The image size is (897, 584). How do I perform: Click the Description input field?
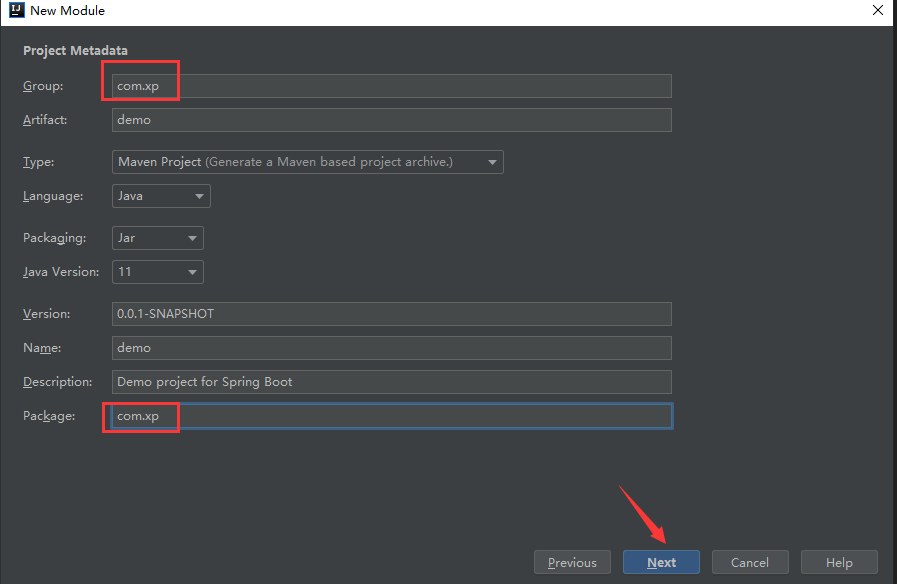point(391,382)
